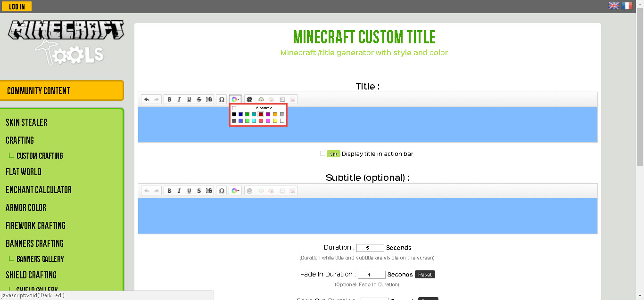The height and width of the screenshot is (300, 644).
Task: Pick the dark aqua color swatch
Action: pyautogui.click(x=254, y=114)
